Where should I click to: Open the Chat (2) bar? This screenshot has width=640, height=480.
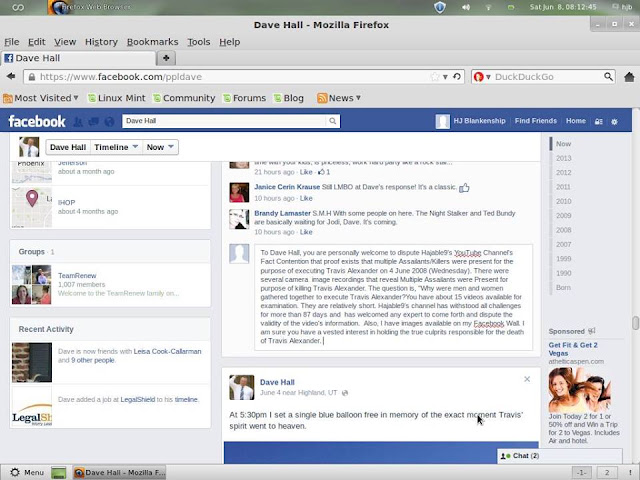pyautogui.click(x=560, y=456)
